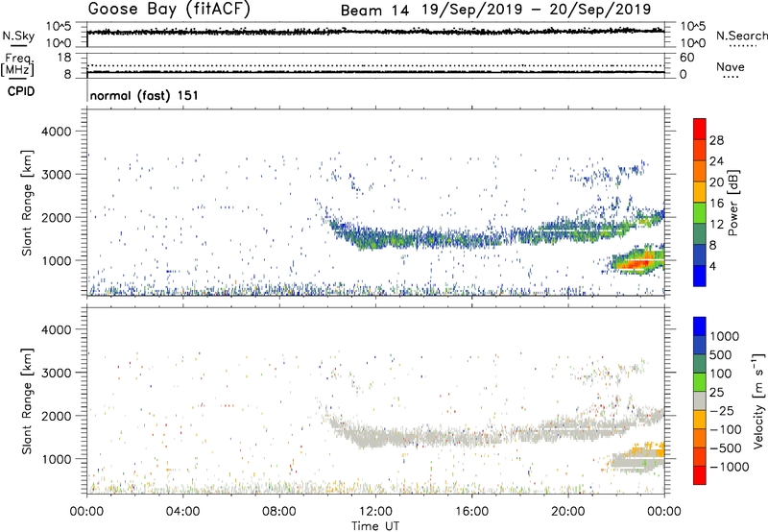Click the '25' label on the Velocity scale
The width and height of the screenshot is (768, 532).
click(716, 393)
